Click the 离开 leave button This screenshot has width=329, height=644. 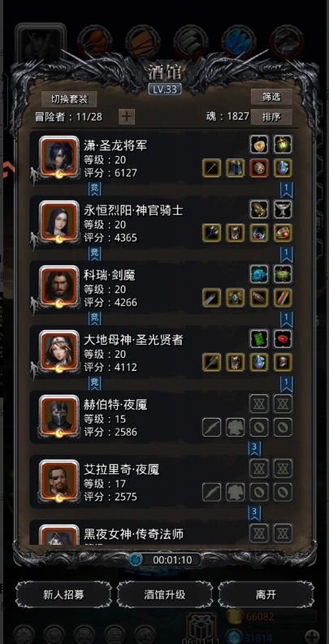[266, 594]
